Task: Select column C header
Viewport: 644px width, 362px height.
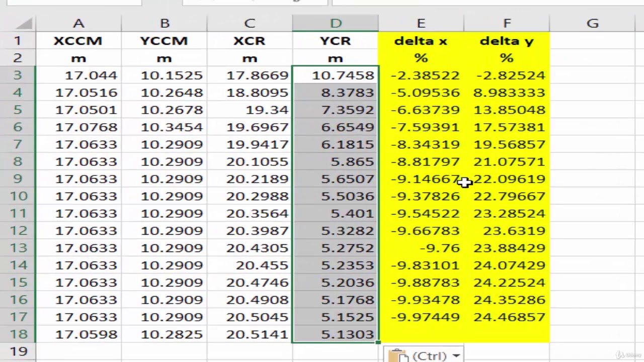Action: coord(250,23)
